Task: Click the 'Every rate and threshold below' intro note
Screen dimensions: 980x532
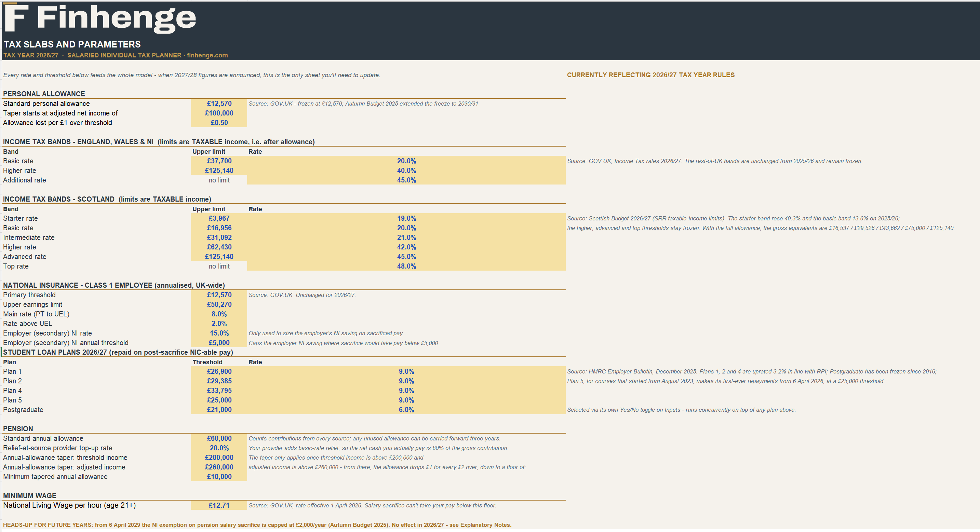Action: 191,75
